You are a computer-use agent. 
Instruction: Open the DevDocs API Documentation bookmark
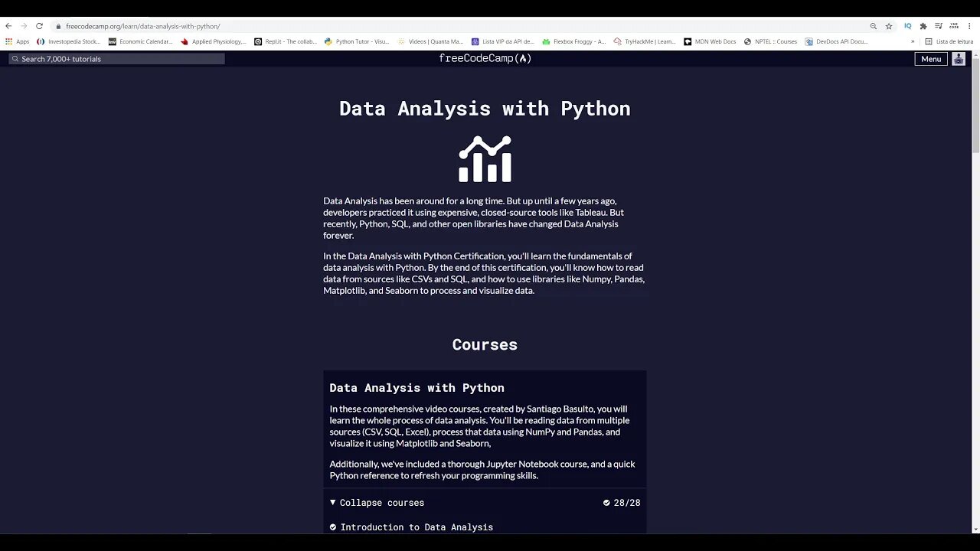coord(836,41)
